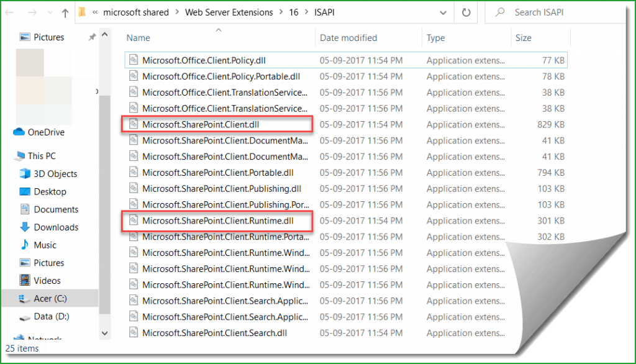Open recent locations dropdown arrow

click(x=50, y=12)
